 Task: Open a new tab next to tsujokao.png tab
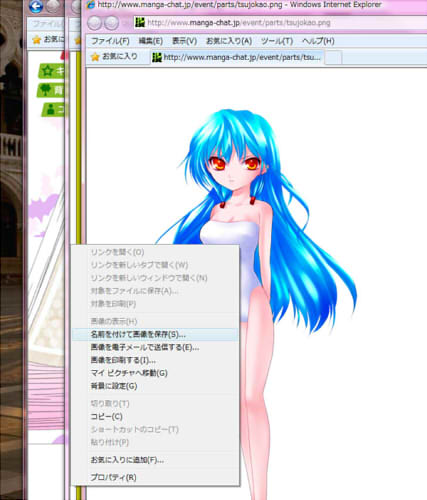point(333,58)
